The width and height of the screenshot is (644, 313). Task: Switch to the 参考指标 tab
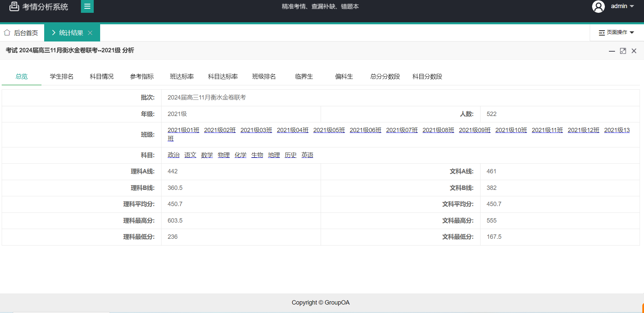point(142,77)
